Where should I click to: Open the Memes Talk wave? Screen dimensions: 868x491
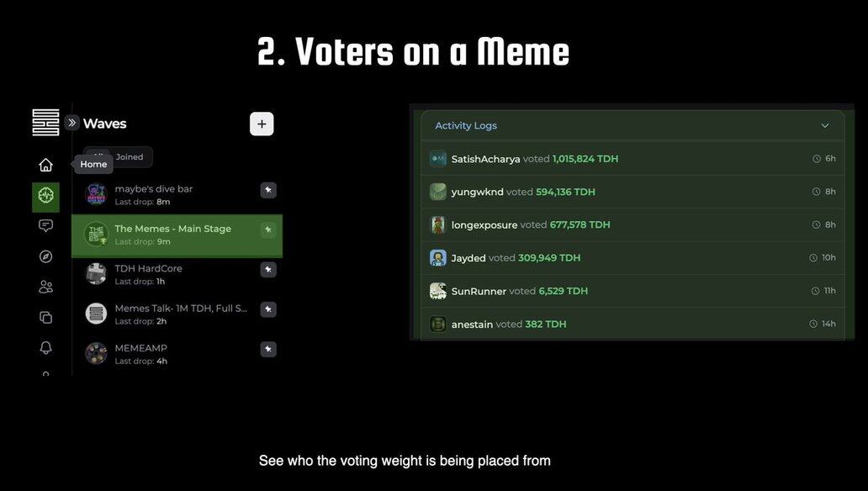click(181, 309)
